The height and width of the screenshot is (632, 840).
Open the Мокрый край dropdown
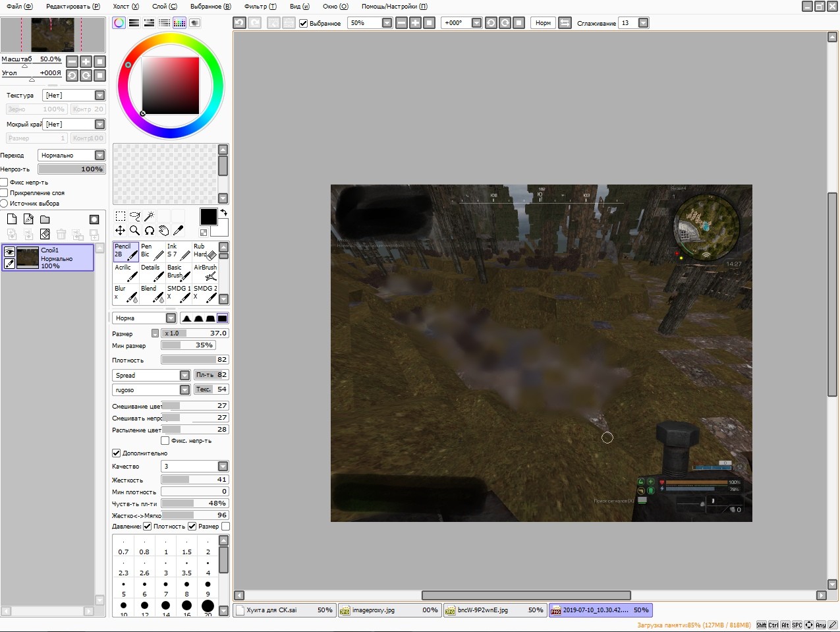coord(74,124)
